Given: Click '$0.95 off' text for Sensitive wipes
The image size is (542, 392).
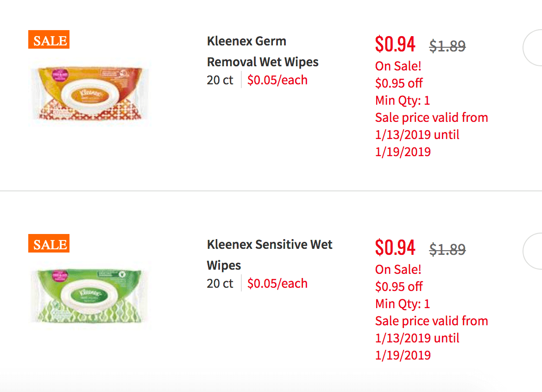Looking at the screenshot, I should pos(399,286).
